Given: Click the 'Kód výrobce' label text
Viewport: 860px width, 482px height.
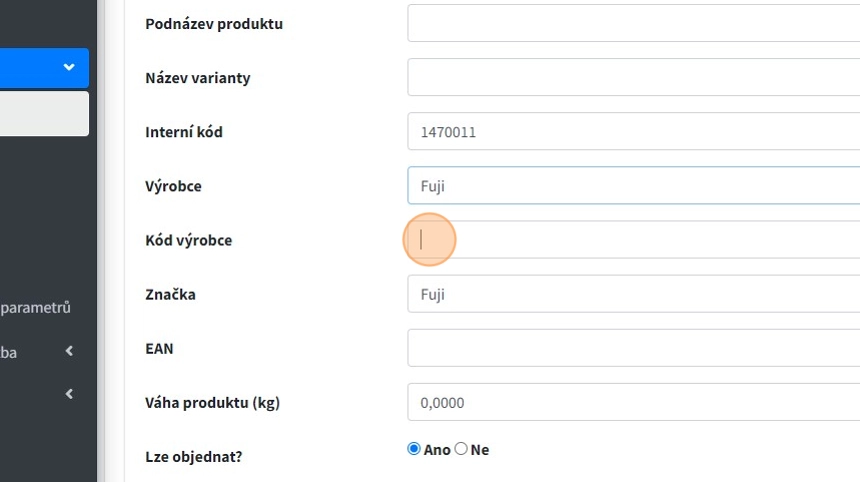Looking at the screenshot, I should coord(189,240).
